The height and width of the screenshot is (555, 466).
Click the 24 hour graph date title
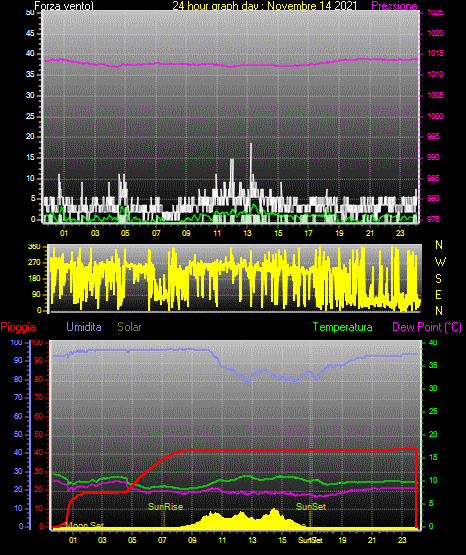pyautogui.click(x=264, y=6)
